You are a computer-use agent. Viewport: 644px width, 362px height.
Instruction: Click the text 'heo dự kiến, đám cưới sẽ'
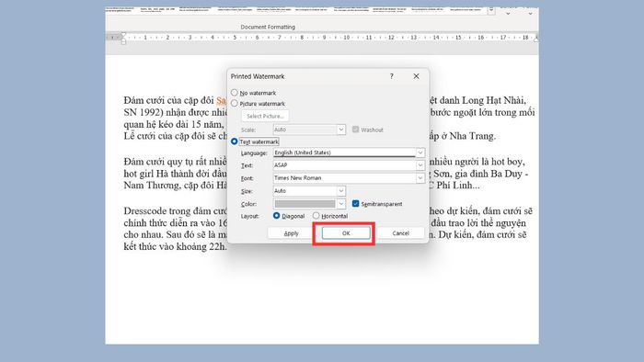pyautogui.click(x=480, y=211)
